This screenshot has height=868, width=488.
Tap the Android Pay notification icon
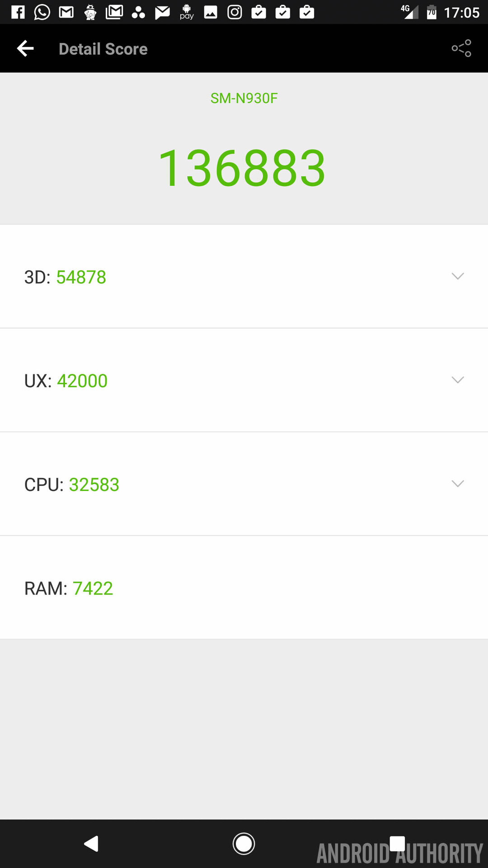pos(187,12)
